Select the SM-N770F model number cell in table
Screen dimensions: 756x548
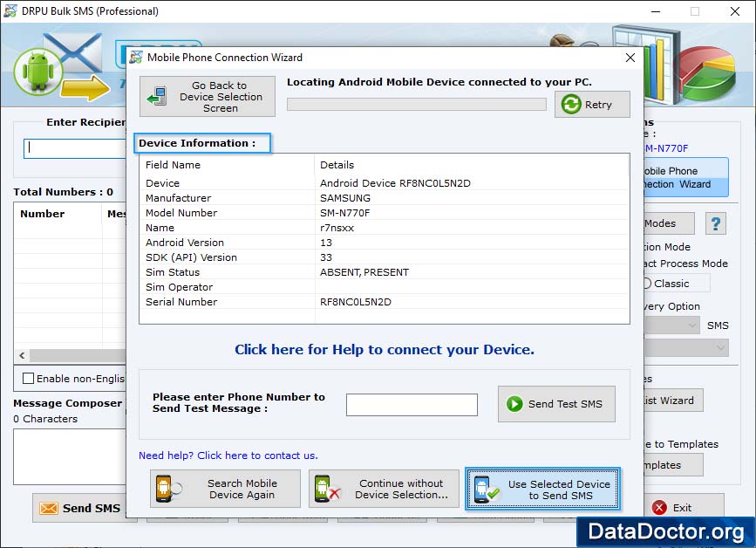coord(344,213)
